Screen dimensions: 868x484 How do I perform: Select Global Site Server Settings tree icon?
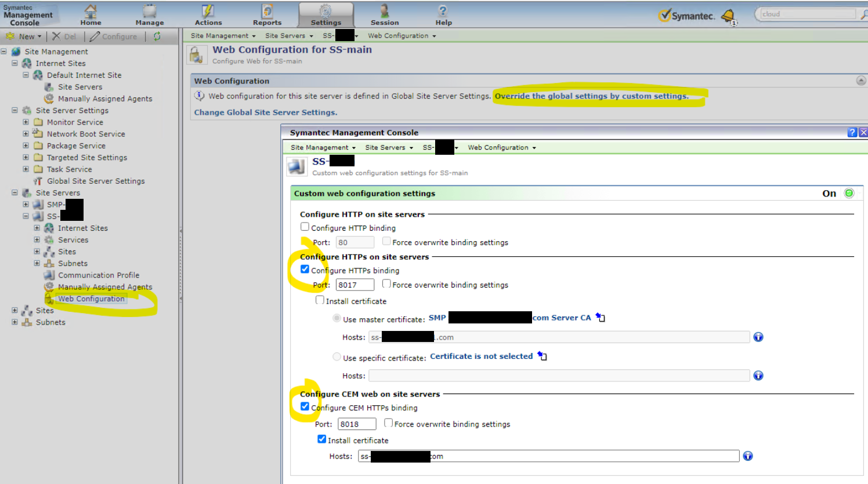pyautogui.click(x=38, y=181)
